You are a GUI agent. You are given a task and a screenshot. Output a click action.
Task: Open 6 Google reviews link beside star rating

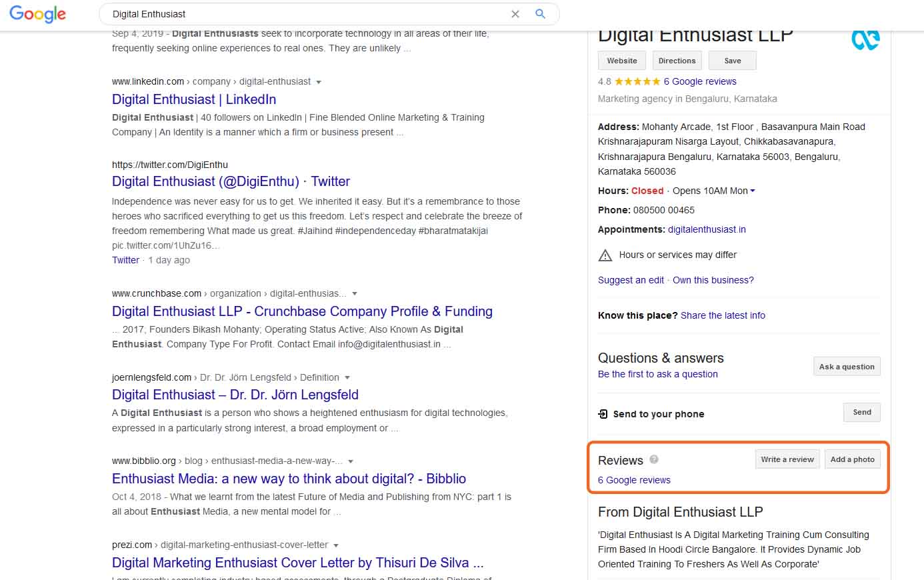700,81
